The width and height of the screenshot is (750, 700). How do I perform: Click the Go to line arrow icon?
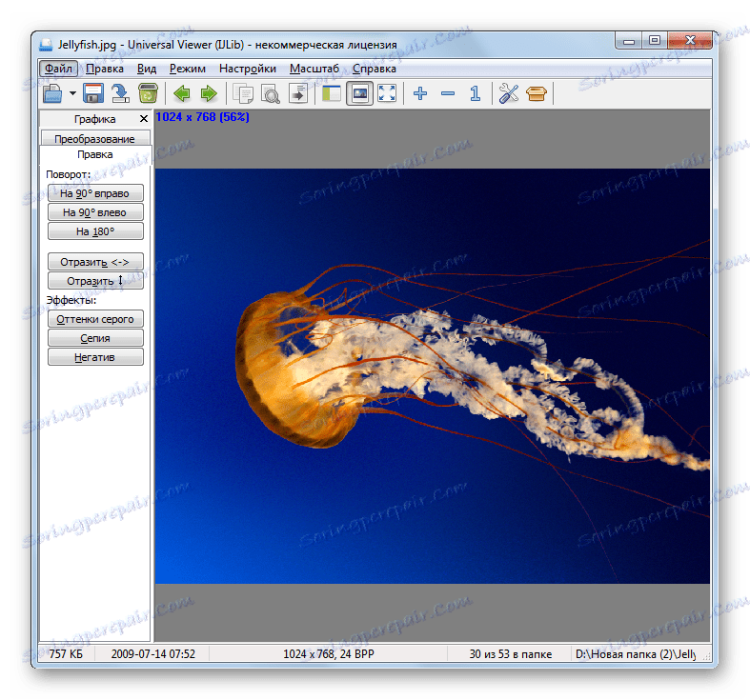[298, 93]
